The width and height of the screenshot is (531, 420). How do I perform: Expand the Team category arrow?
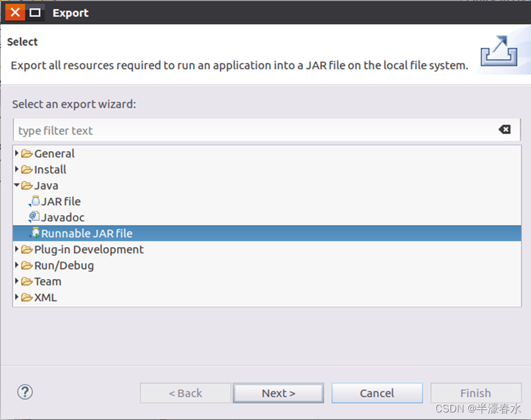[17, 281]
